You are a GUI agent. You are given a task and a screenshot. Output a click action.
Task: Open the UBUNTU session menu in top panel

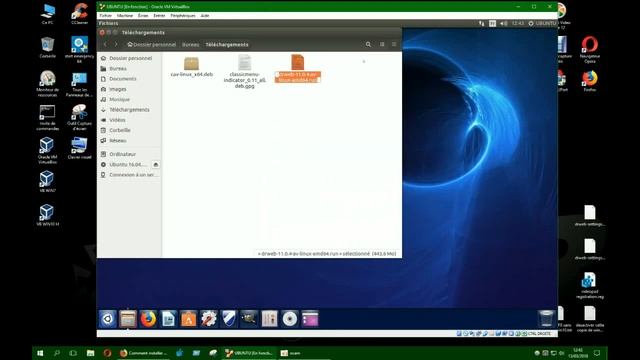coord(542,24)
